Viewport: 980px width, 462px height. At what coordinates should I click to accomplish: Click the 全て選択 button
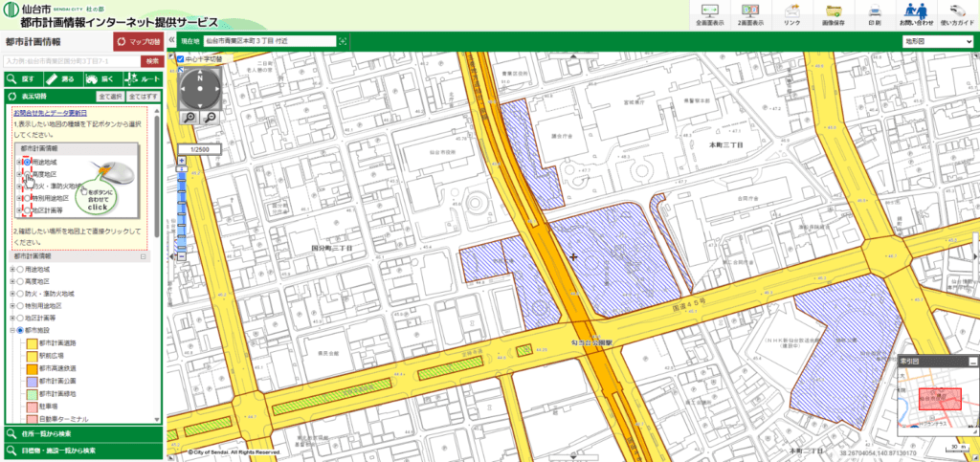tap(110, 97)
